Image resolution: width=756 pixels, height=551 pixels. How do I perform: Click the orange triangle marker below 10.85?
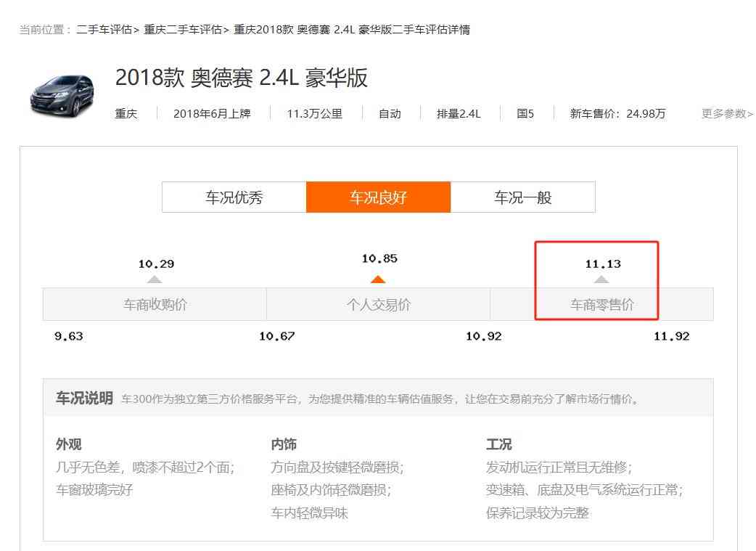coord(378,277)
